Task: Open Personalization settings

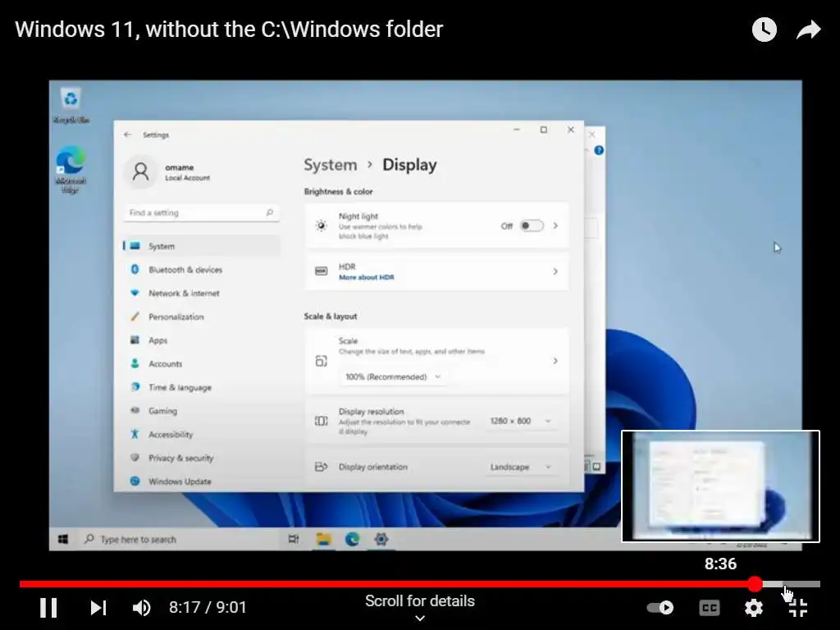Action: (202, 317)
